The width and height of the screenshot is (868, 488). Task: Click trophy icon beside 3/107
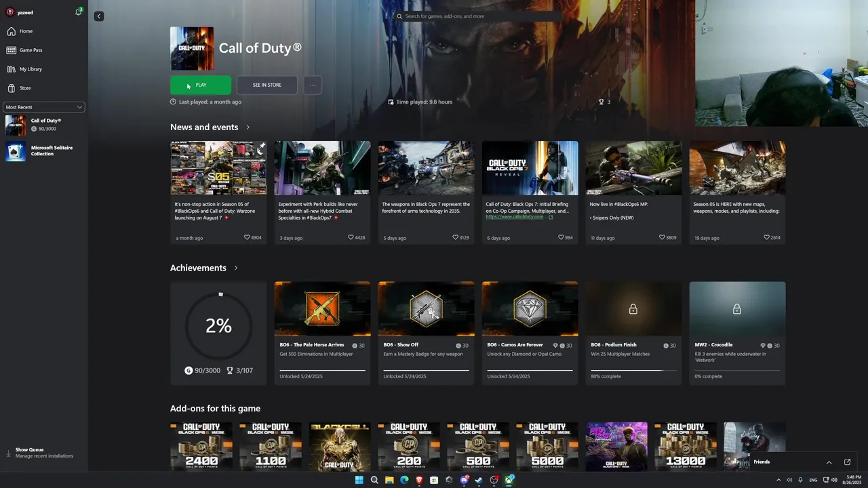tap(230, 371)
